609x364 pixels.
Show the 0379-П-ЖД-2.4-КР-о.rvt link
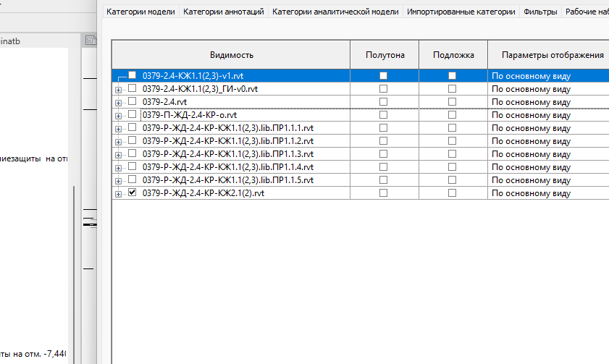tap(133, 114)
